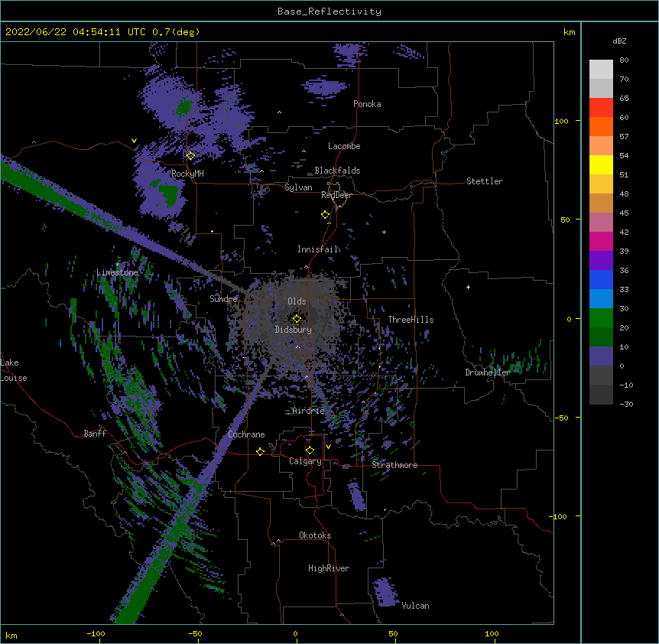659x644 pixels.
Task: Click the Base_Reflectivity title text
Action: pos(329,11)
